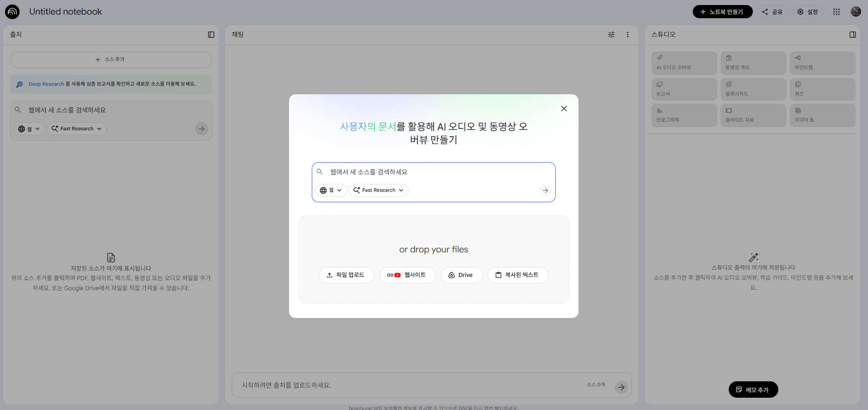This screenshot has width=868, height=410.
Task: Open the chat configuration icon
Action: [611, 35]
